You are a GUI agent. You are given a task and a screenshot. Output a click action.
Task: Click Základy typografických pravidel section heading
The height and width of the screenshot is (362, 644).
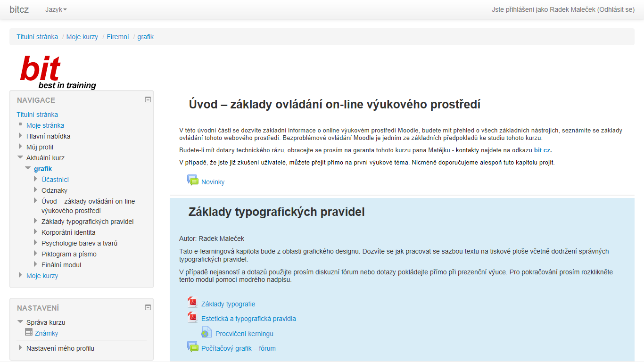point(277,212)
